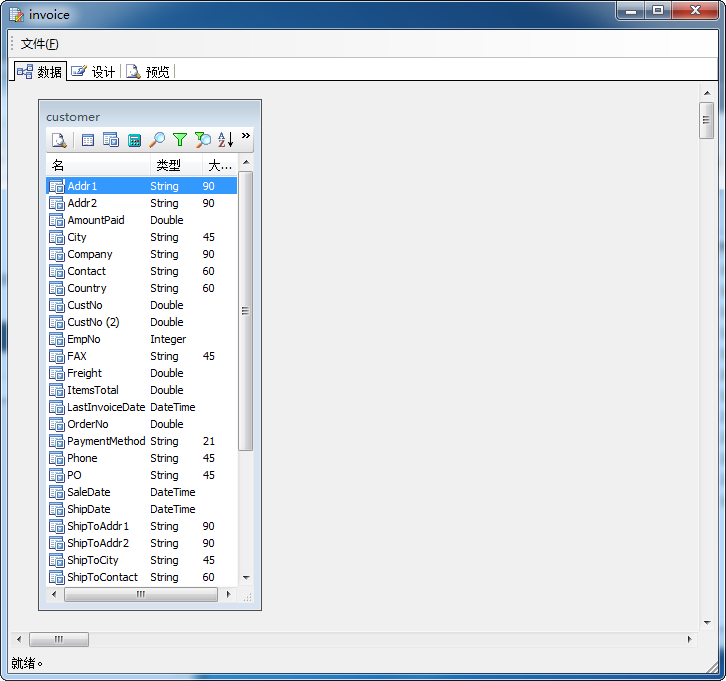This screenshot has width=726, height=681.
Task: Select the Addr2 field row
Action: [142, 203]
